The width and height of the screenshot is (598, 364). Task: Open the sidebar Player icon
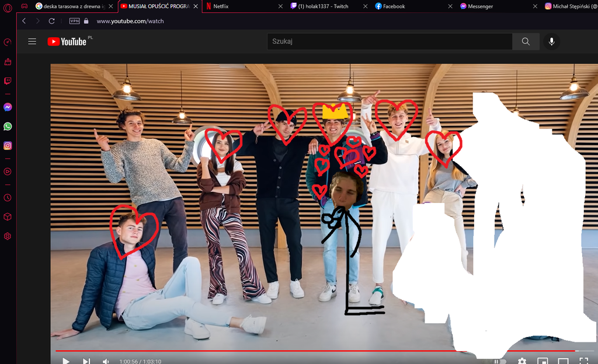pos(8,171)
